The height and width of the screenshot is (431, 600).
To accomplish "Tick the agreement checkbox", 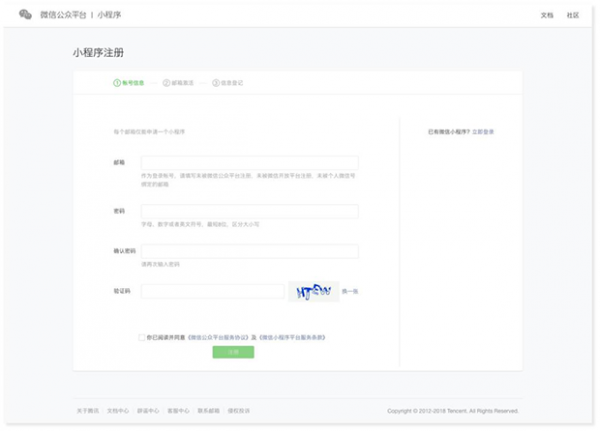I will pyautogui.click(x=142, y=337).
